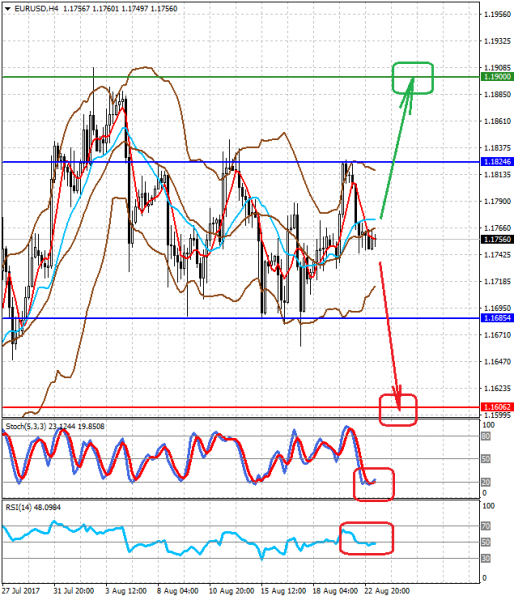Select the lower blue 1.16854 price label
The width and height of the screenshot is (514, 600).
click(x=497, y=318)
